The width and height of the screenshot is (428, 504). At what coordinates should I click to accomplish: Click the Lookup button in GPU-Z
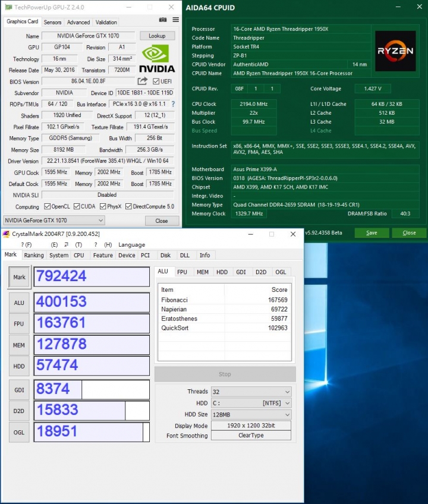click(157, 36)
